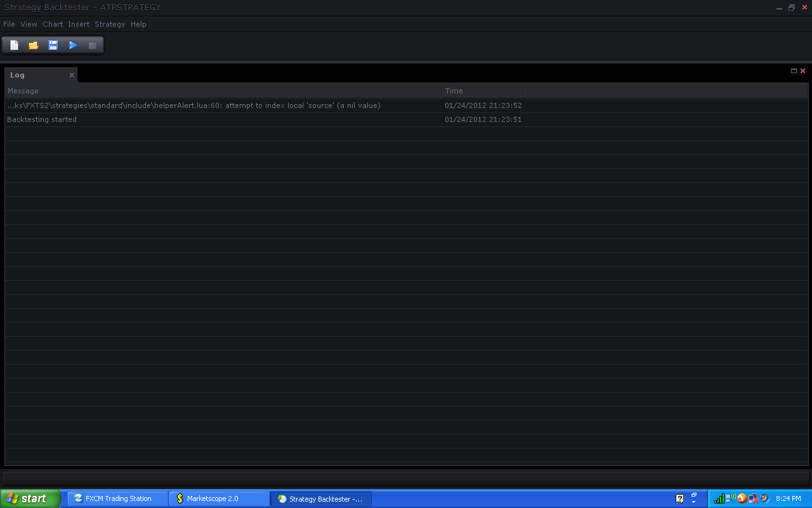Switch to Marketscope 2.0 in taskbar
Screen dimensions: 812x508
pos(219,498)
